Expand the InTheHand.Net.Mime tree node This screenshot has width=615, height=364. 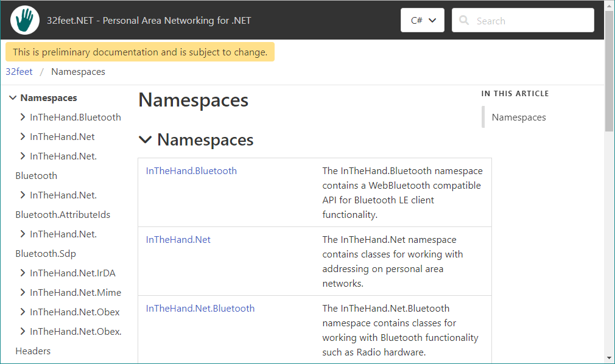coord(23,292)
